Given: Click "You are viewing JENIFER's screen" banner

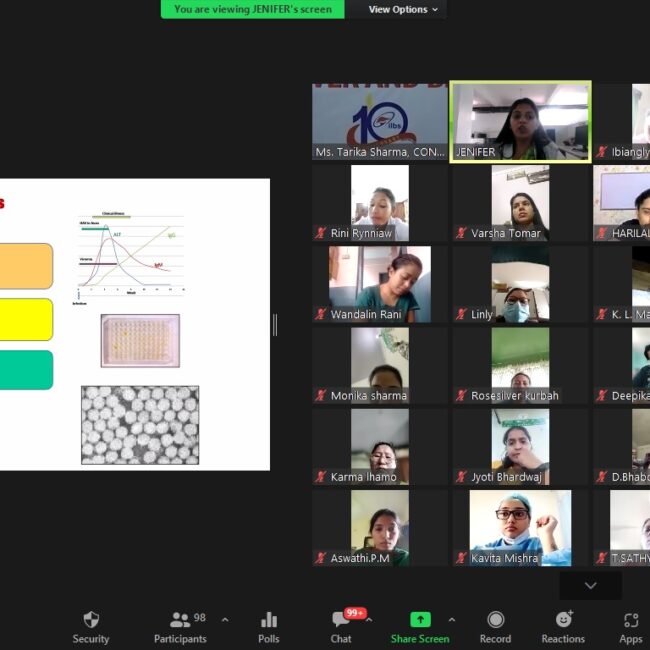Looking at the screenshot, I should pos(252,9).
